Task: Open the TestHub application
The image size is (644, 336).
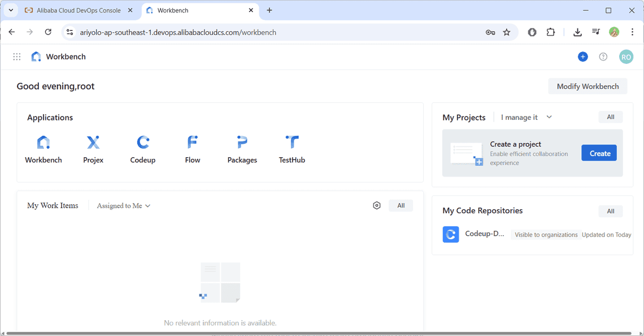Action: 291,148
